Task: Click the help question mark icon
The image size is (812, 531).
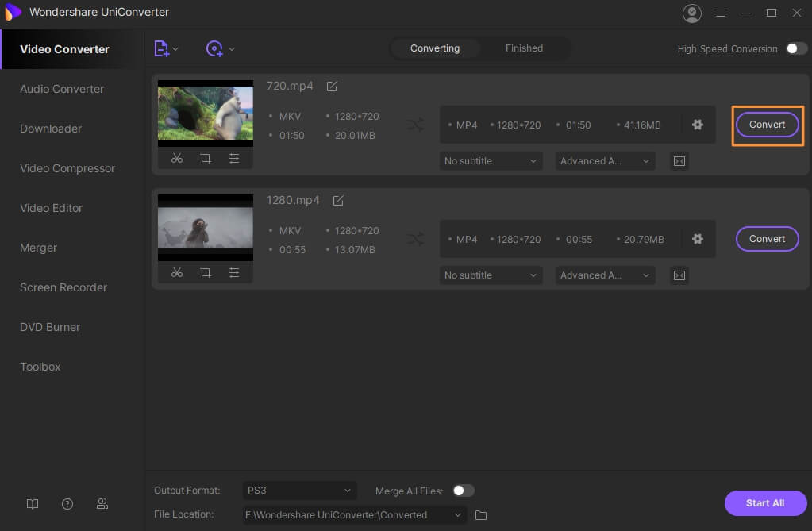Action: (67, 504)
